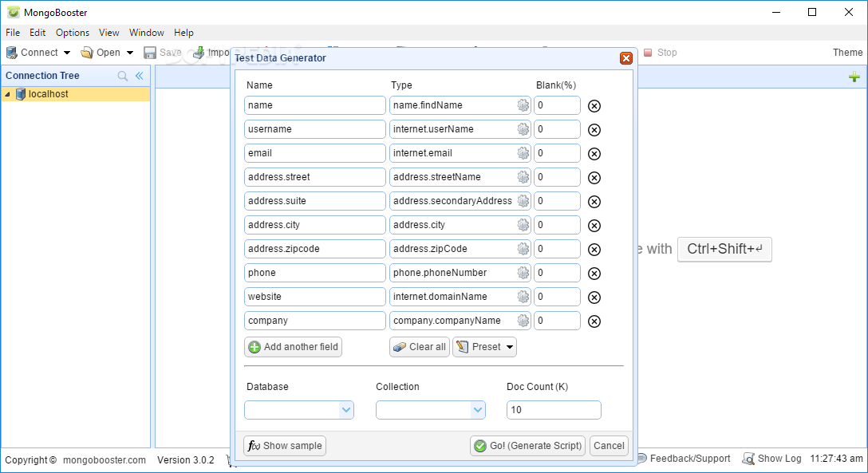Open type options gear for company.companyName
Screen dimensions: 868x473
(523, 321)
